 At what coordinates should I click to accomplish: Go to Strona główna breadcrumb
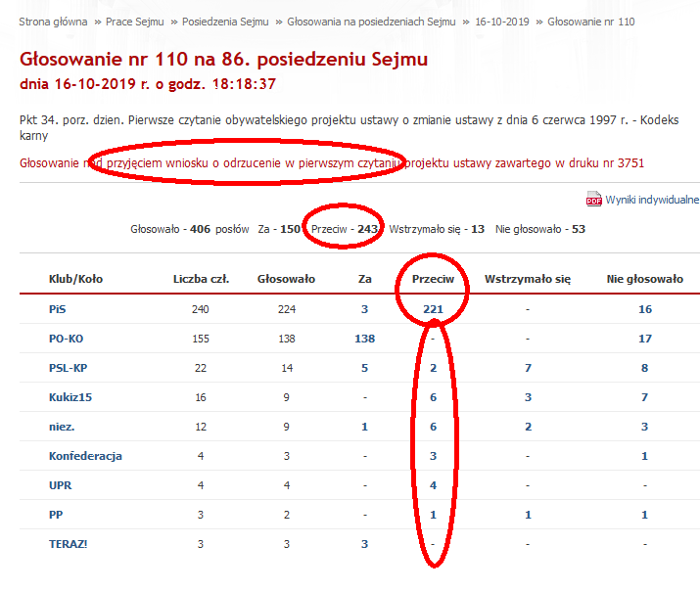53,22
